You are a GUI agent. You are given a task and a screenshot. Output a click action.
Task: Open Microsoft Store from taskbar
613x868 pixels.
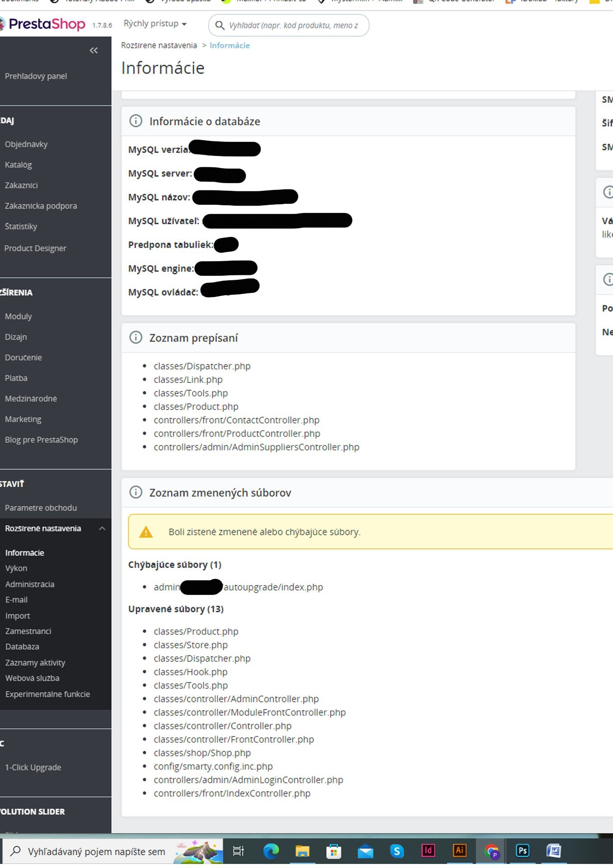pyautogui.click(x=333, y=851)
